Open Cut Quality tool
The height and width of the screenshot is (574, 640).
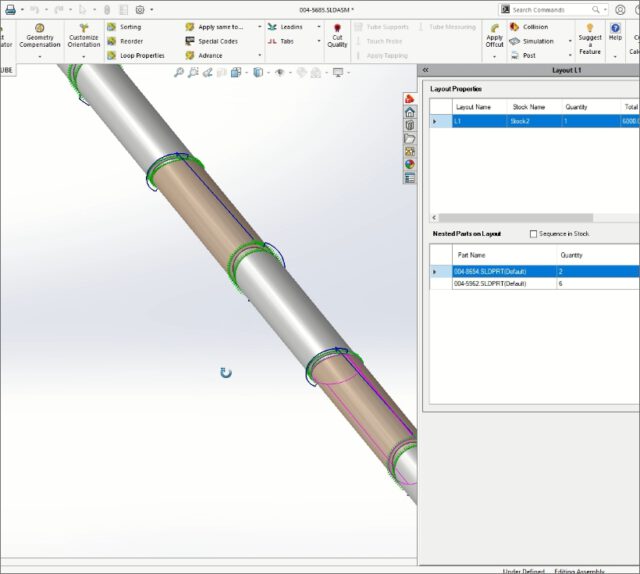coord(337,36)
